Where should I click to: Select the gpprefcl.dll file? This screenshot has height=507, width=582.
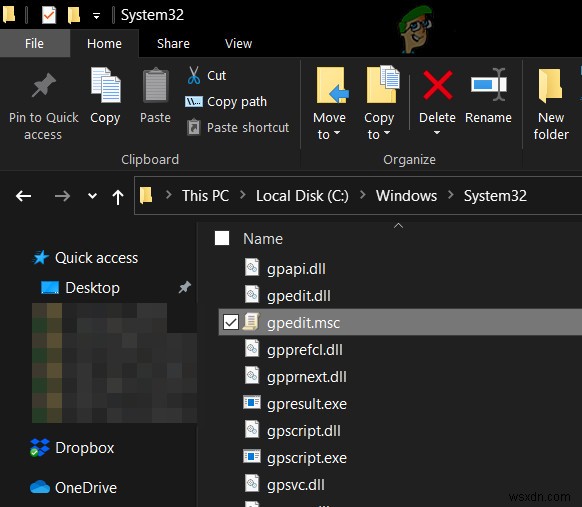305,350
